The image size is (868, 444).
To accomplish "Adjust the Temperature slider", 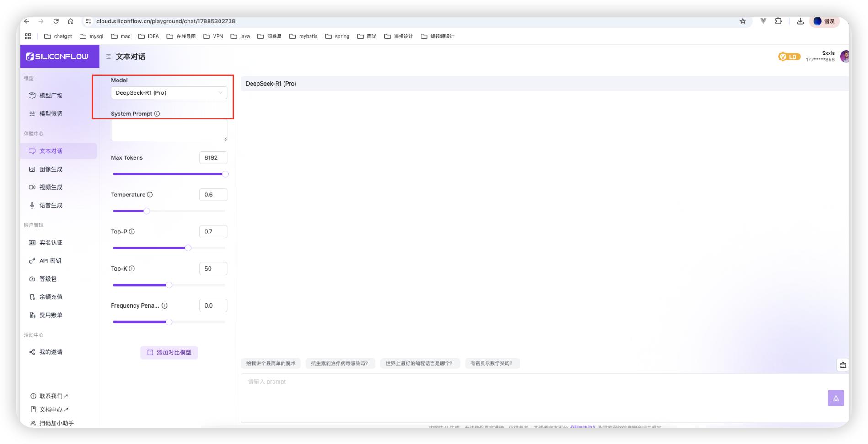I will pyautogui.click(x=169, y=211).
